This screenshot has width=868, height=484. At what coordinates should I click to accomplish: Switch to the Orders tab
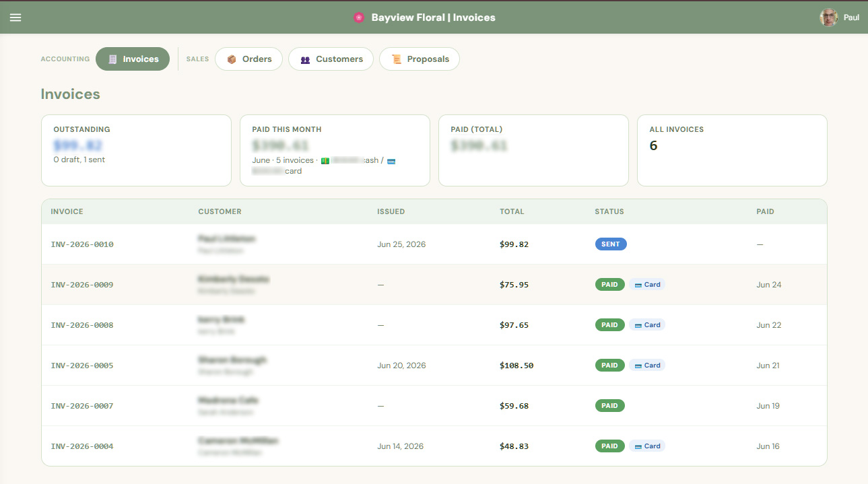click(248, 59)
